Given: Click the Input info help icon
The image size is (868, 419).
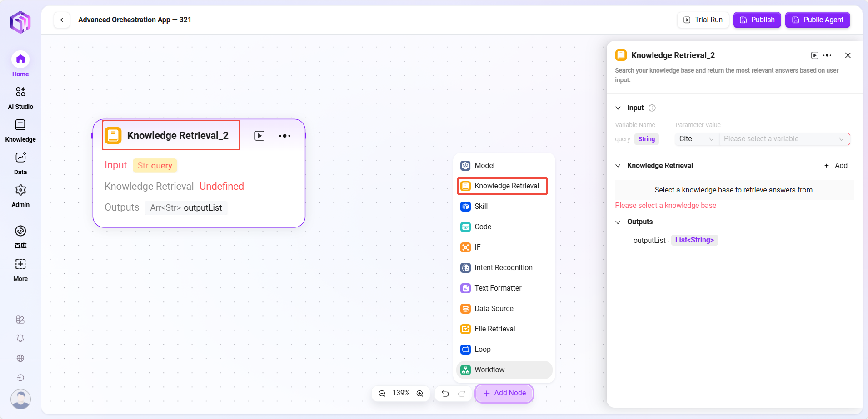Looking at the screenshot, I should pyautogui.click(x=652, y=108).
